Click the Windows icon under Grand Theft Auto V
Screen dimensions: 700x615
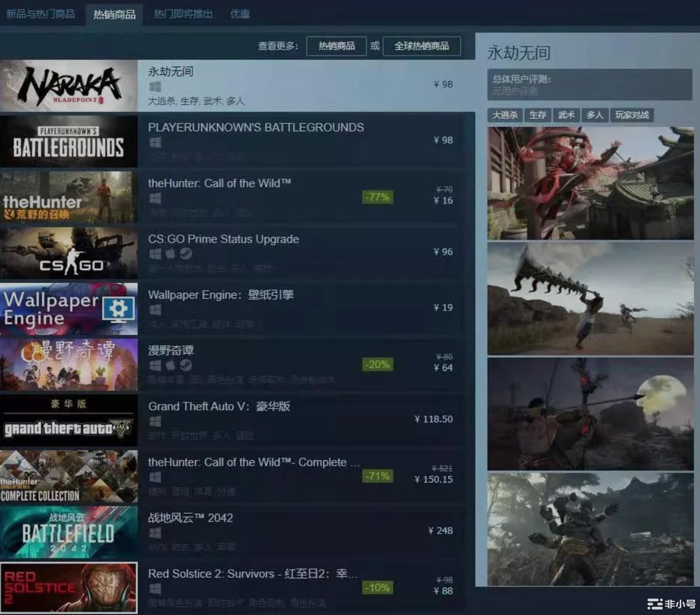[x=155, y=421]
